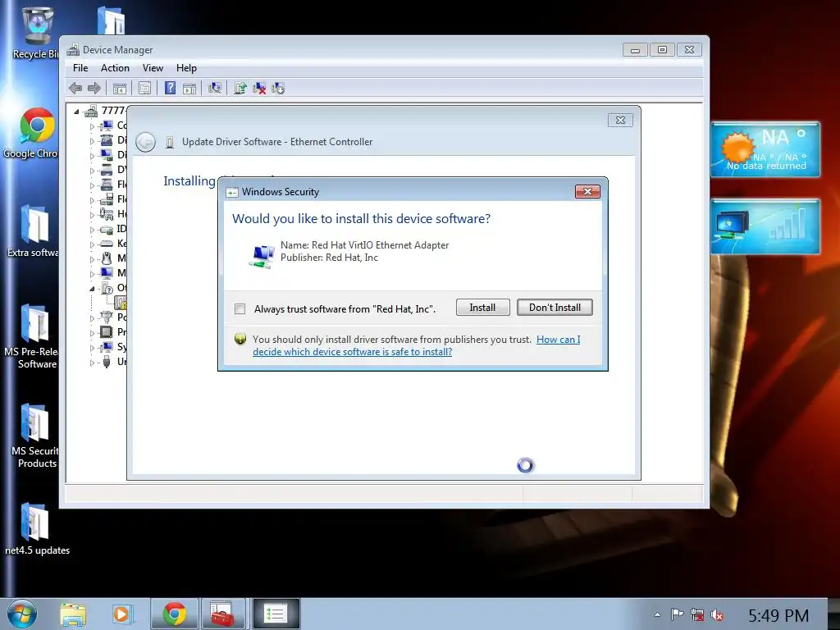Select the net4.5 updates desktop folder
Screen dimensions: 840x630
click(x=36, y=529)
